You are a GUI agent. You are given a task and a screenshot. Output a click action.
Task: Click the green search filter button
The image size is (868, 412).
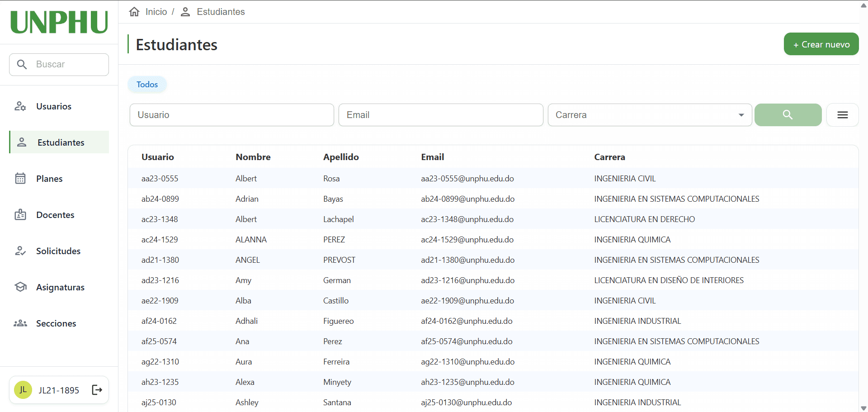coord(788,115)
